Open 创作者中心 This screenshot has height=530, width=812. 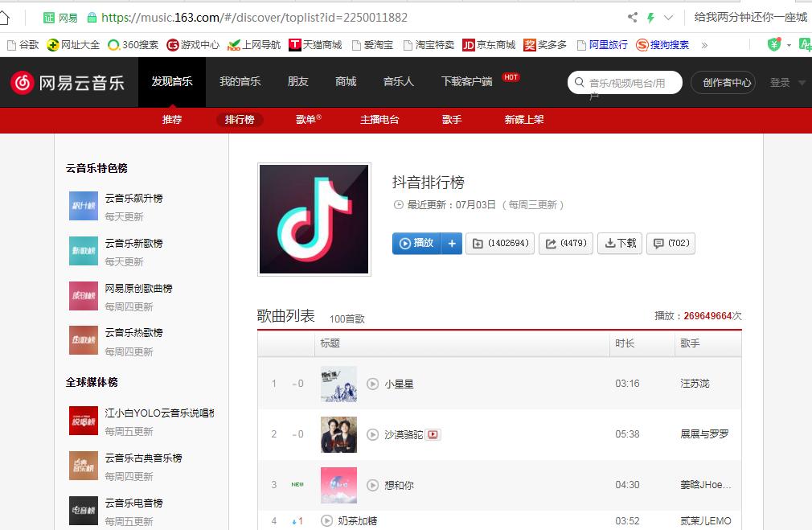(x=723, y=82)
